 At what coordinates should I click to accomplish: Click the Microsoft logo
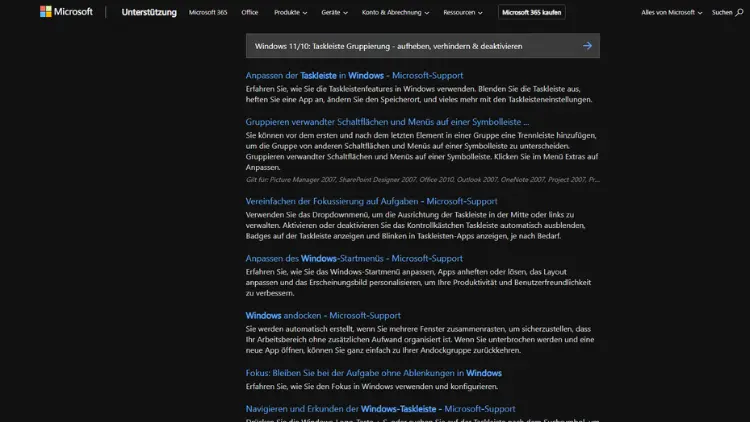point(66,11)
